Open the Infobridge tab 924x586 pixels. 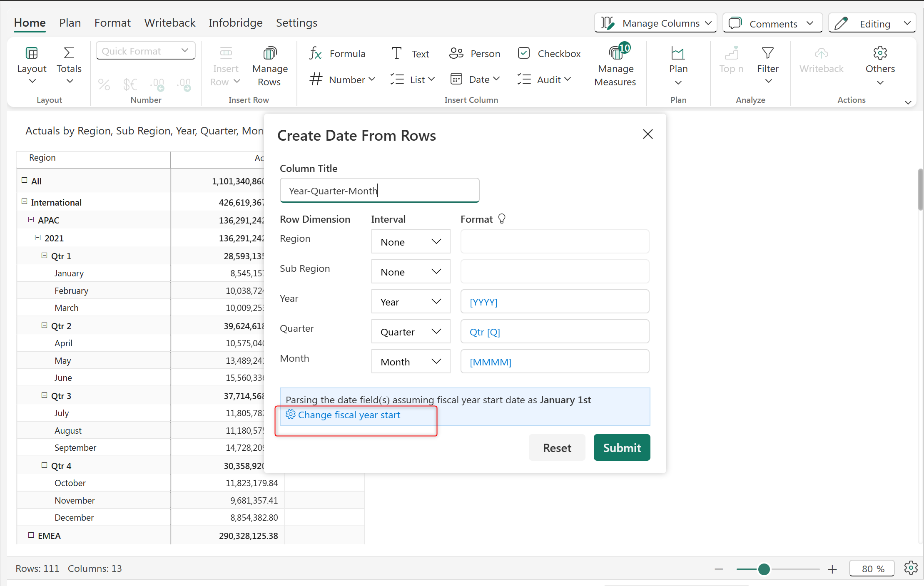coord(235,23)
